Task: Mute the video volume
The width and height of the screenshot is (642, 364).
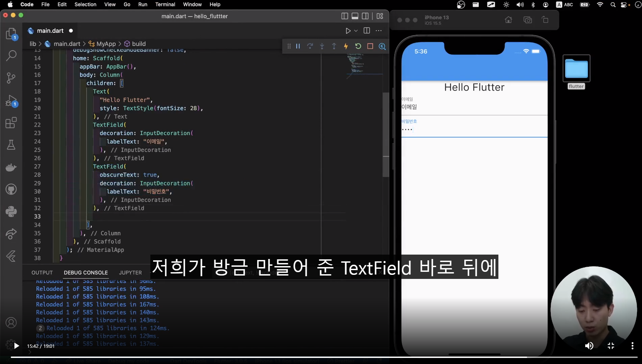Action: [x=589, y=346]
